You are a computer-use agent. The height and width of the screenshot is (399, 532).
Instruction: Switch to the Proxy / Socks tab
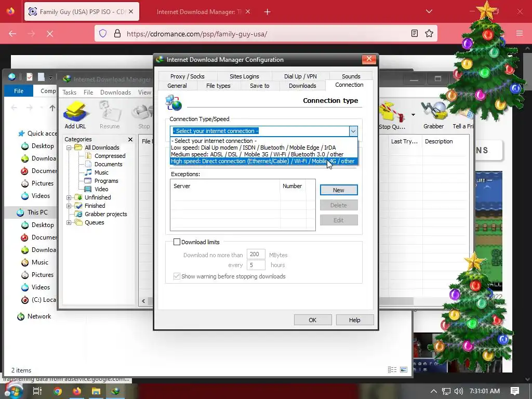click(x=187, y=76)
